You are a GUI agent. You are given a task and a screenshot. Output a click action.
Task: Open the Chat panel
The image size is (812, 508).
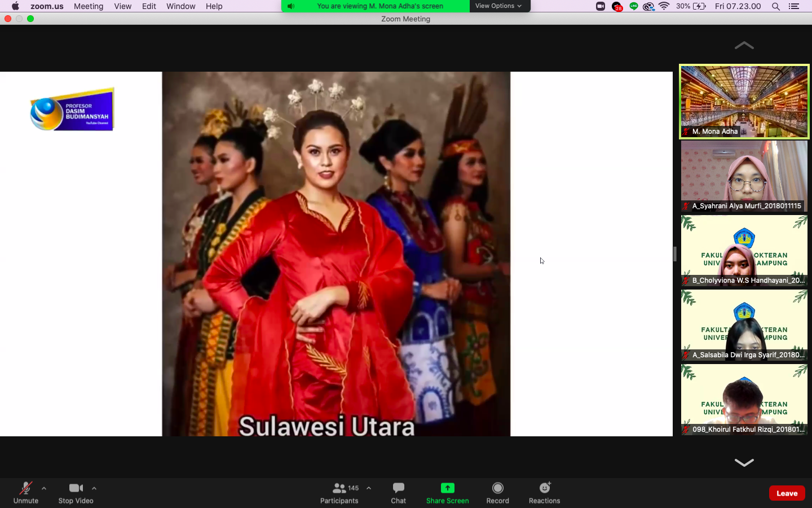click(x=399, y=492)
